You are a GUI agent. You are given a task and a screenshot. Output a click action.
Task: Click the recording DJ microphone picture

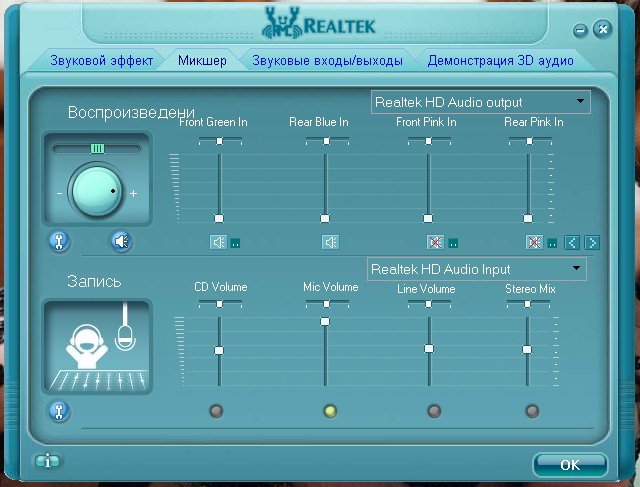(97, 347)
